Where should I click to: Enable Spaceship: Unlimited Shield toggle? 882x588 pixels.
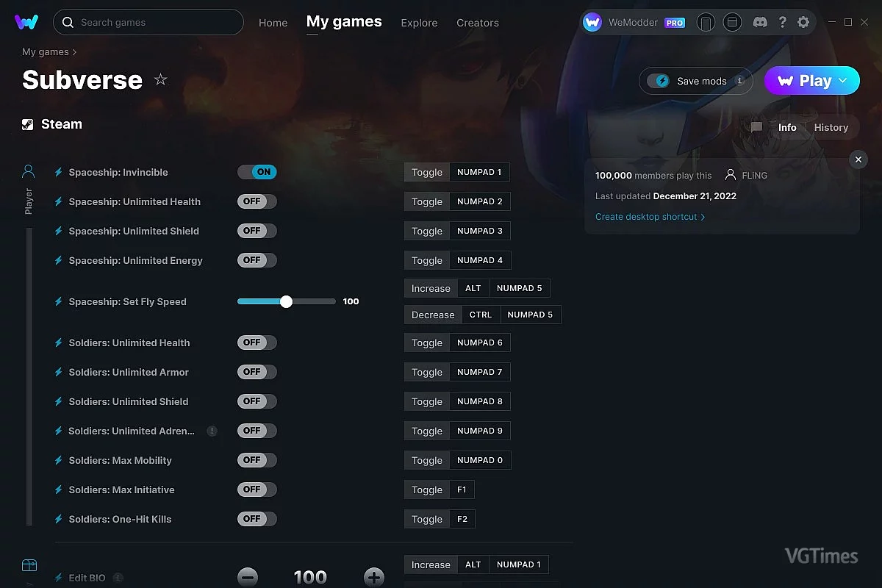click(x=257, y=231)
